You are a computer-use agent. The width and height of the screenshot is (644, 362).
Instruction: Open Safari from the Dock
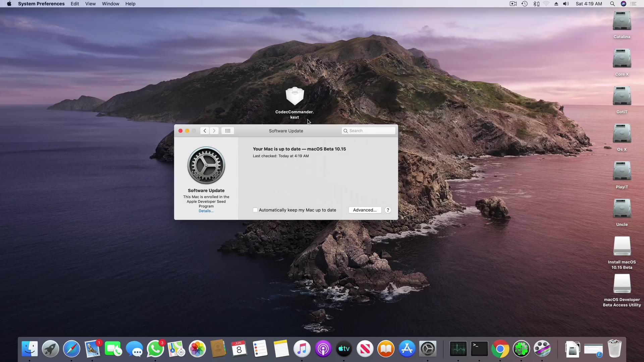(71, 349)
